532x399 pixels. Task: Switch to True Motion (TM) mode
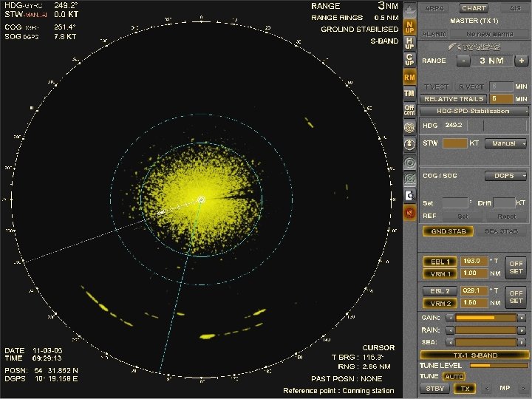(x=409, y=93)
